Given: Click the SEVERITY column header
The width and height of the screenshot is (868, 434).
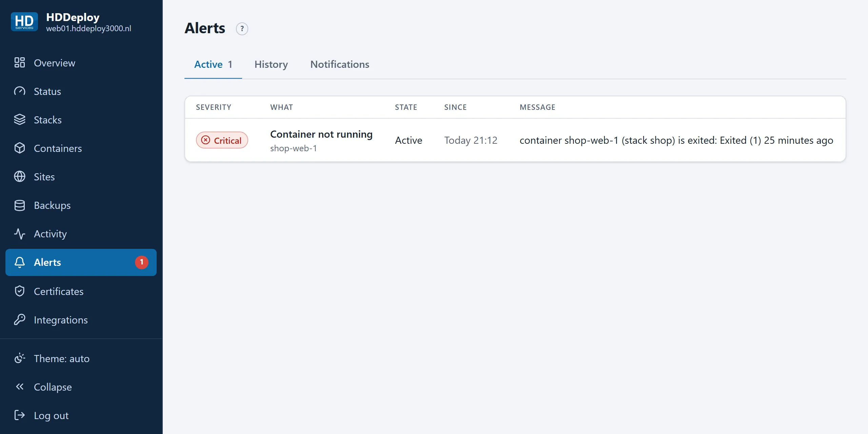Looking at the screenshot, I should [x=213, y=107].
